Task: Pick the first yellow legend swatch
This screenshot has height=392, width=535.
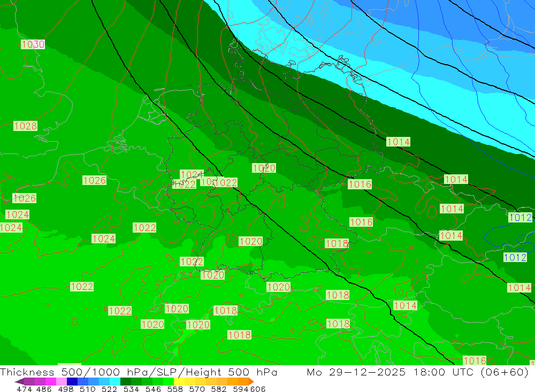Action: pos(179,381)
